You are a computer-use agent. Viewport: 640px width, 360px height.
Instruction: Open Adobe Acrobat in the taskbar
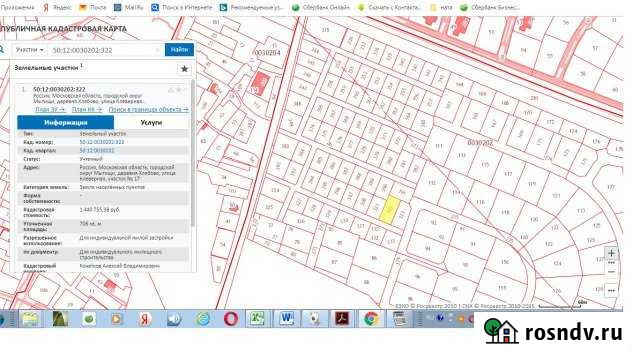(x=342, y=319)
